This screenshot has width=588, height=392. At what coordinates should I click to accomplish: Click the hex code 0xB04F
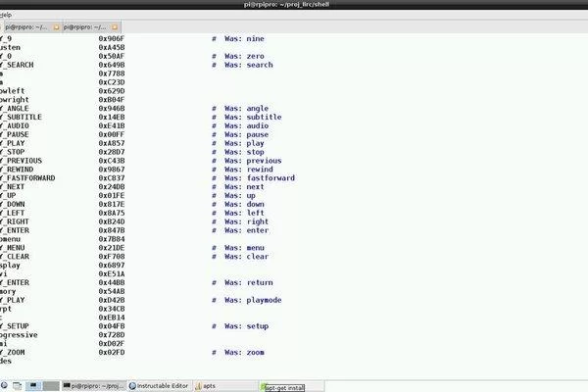pos(112,99)
